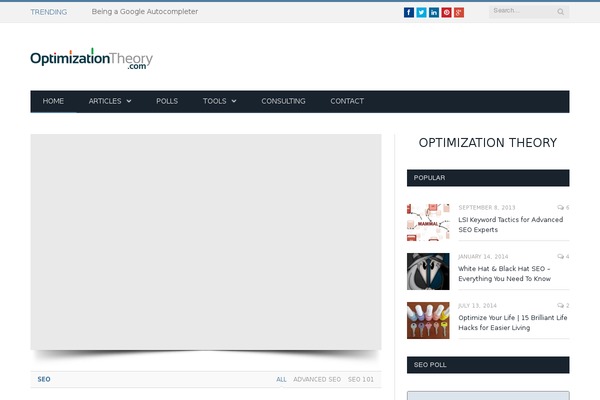Click the date July 13, 2014
This screenshot has width=600, height=400.
[x=477, y=305]
